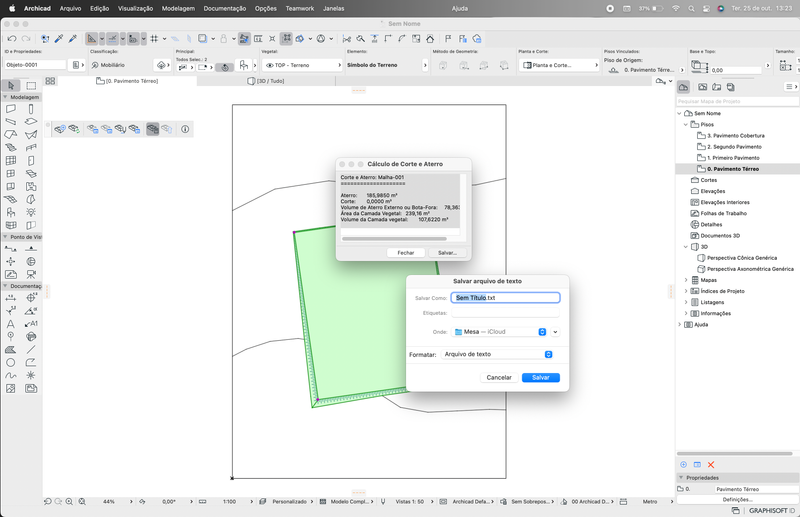Open the Onde location dropdown Mesa iCloud
Image resolution: width=800 pixels, height=517 pixels.
(499, 332)
